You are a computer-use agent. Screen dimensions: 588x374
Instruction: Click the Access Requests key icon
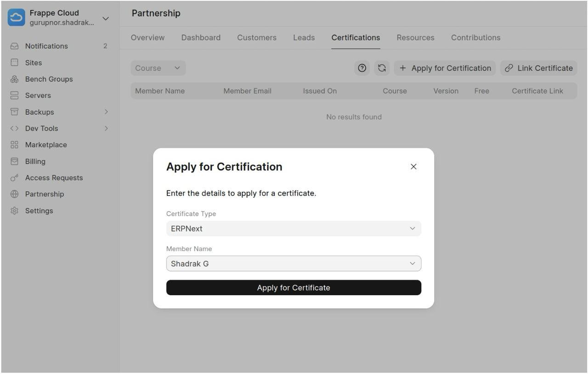(x=15, y=178)
